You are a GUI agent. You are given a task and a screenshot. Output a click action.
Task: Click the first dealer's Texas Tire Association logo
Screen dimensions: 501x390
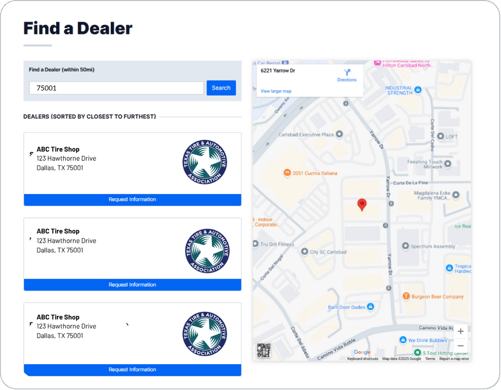(x=205, y=162)
